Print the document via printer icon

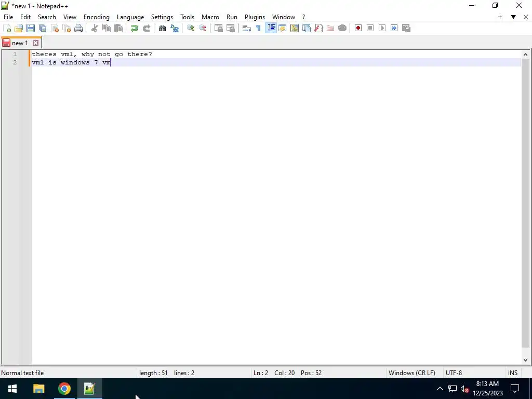78,28
